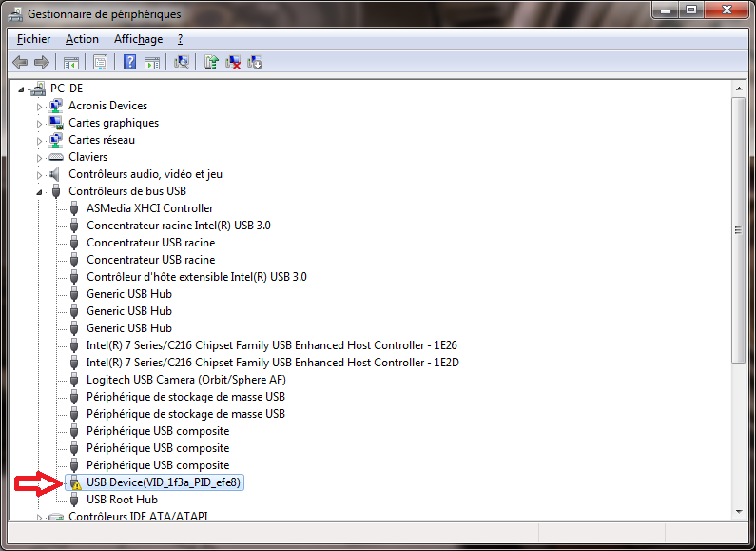
Task: Click the USB icon of Logitech USB Camera
Action: [74, 380]
